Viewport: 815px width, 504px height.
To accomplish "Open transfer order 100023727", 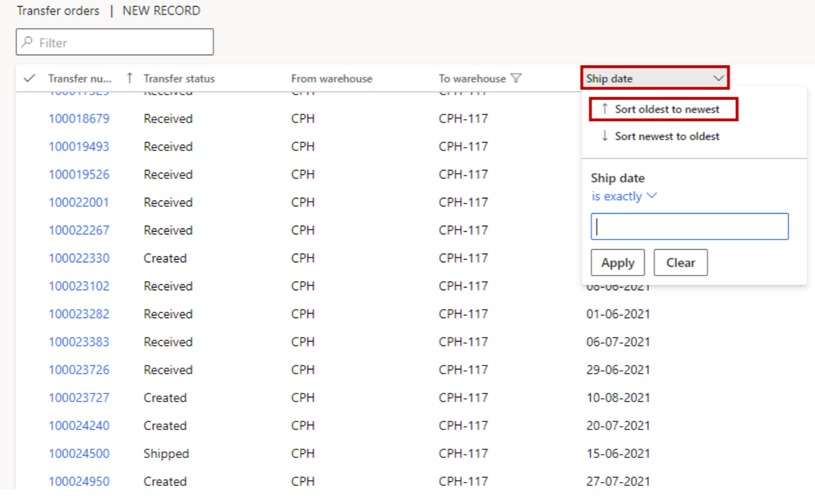I will pyautogui.click(x=79, y=398).
